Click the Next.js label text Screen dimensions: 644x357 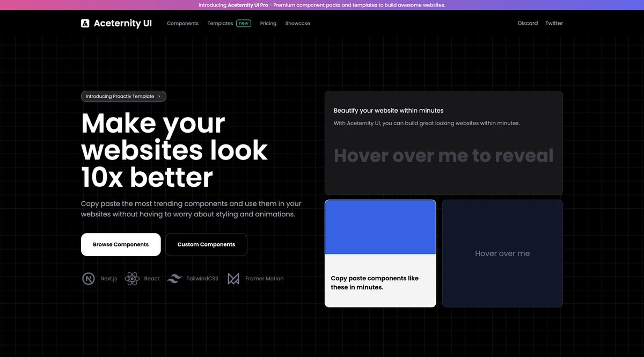[108, 279]
